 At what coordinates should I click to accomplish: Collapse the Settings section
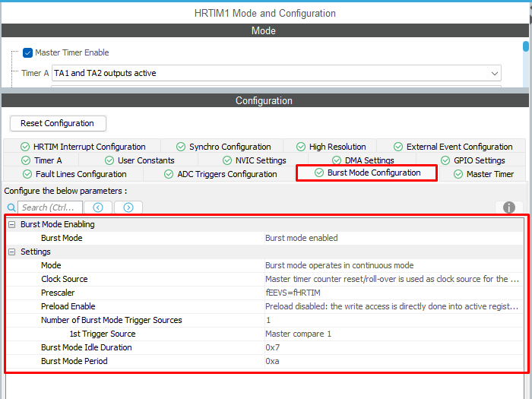(x=12, y=252)
